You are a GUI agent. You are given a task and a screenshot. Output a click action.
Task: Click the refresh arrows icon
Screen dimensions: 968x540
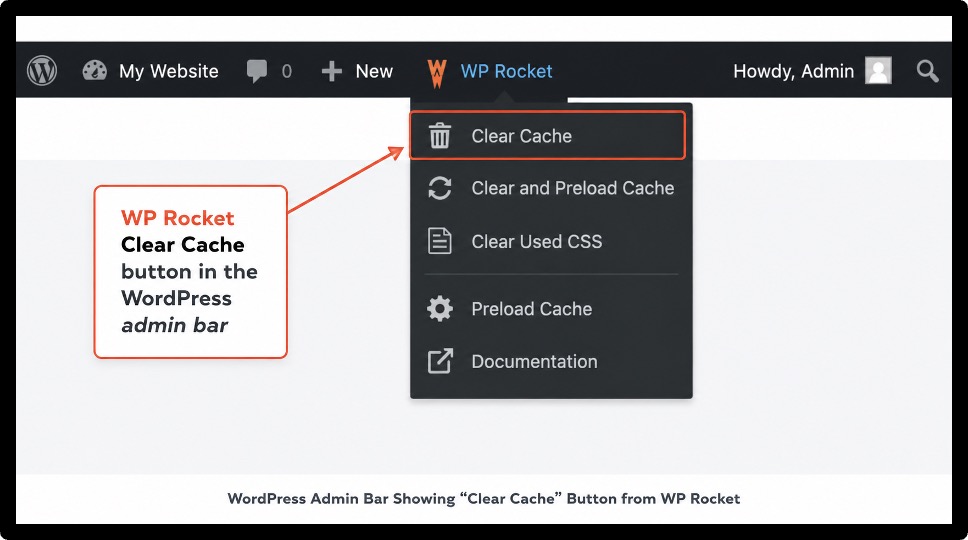pos(440,188)
